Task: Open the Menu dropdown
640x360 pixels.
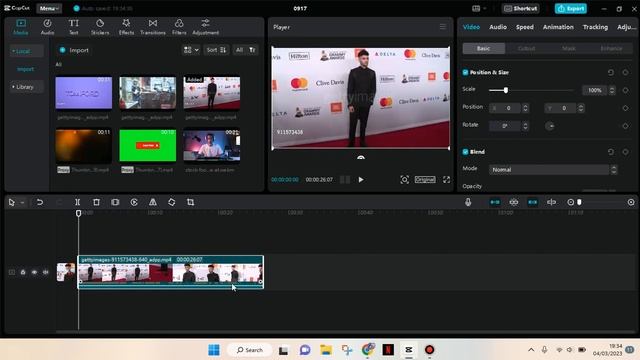Action: pyautogui.click(x=49, y=8)
